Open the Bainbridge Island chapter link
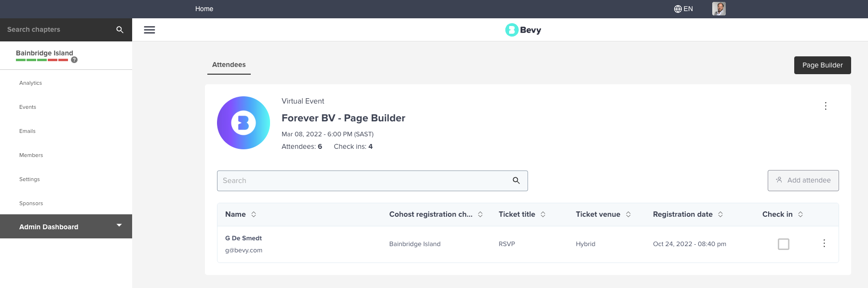The width and height of the screenshot is (868, 288). tap(44, 53)
